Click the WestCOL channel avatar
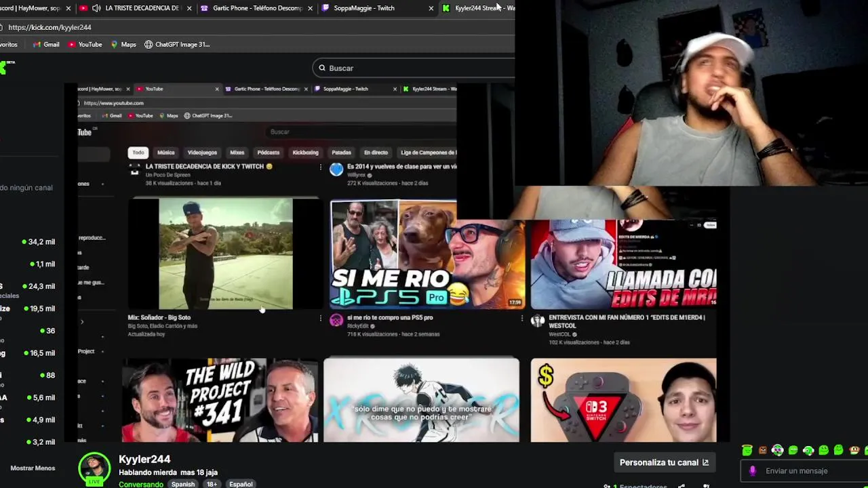868x488 pixels. 538,321
